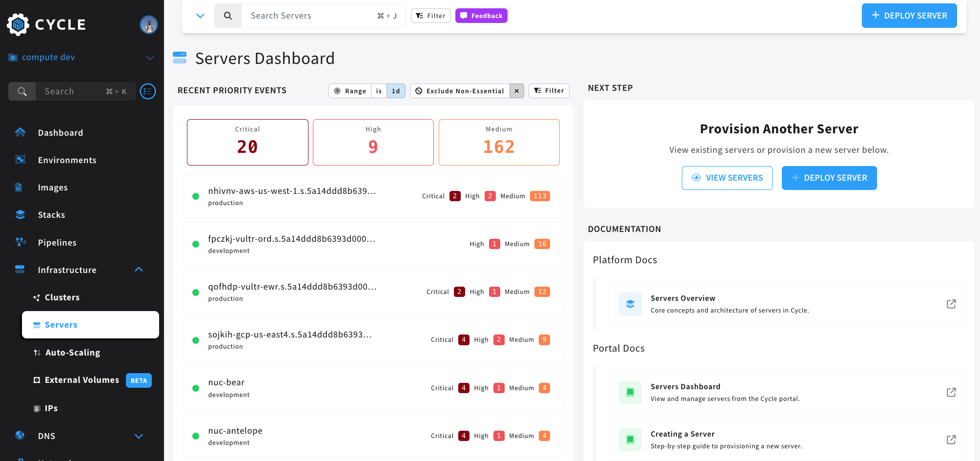Image resolution: width=980 pixels, height=461 pixels.
Task: Select Environments in the sidebar
Action: (67, 160)
